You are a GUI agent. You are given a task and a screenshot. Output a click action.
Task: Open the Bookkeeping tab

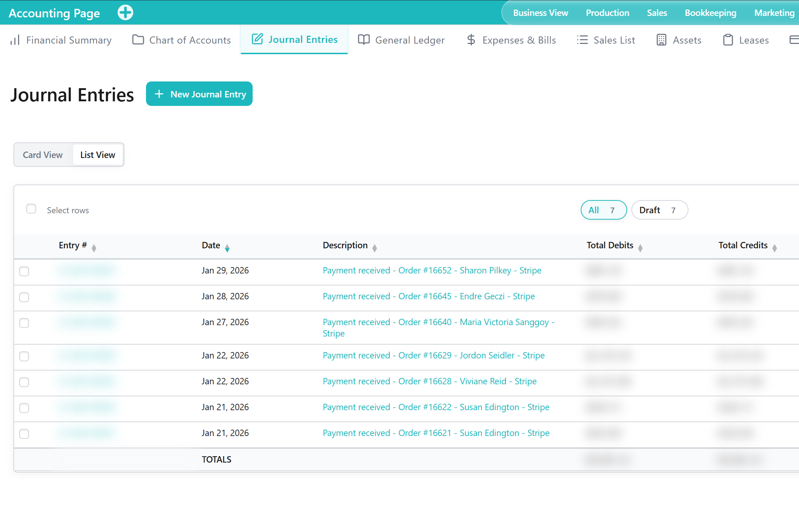coord(710,13)
